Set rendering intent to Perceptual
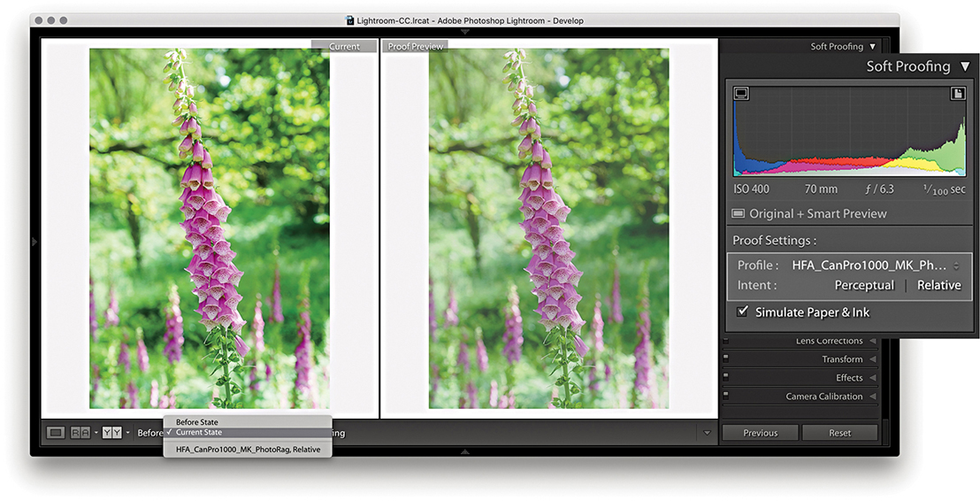 (864, 285)
